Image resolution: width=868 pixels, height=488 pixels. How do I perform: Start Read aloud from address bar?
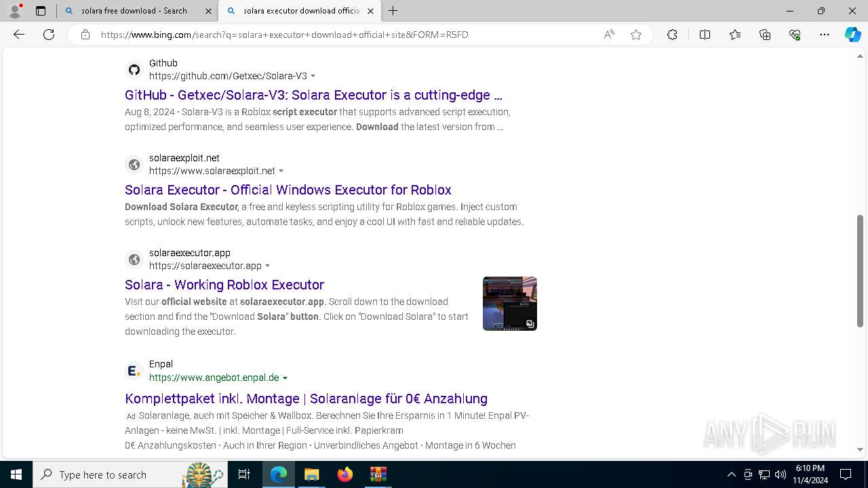click(x=609, y=35)
